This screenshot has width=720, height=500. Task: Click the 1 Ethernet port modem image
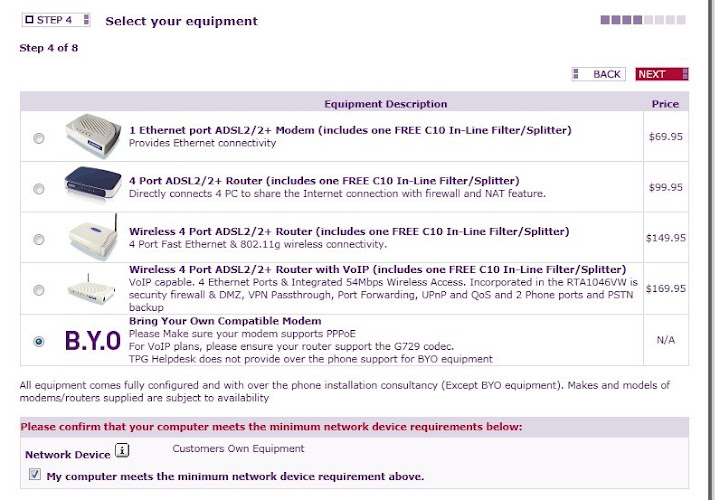click(x=91, y=135)
